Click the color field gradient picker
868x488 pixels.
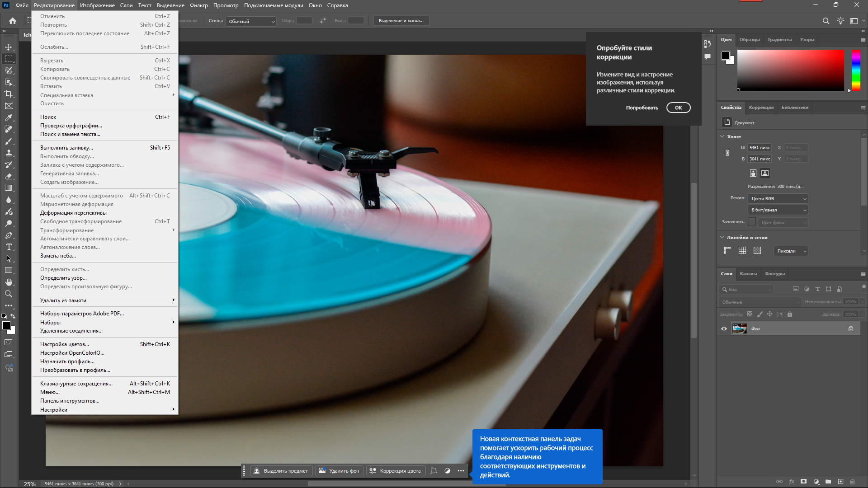pos(791,70)
